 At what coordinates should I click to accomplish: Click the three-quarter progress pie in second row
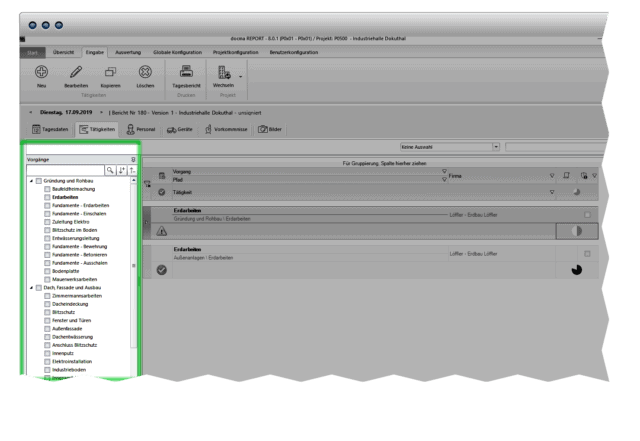577,270
